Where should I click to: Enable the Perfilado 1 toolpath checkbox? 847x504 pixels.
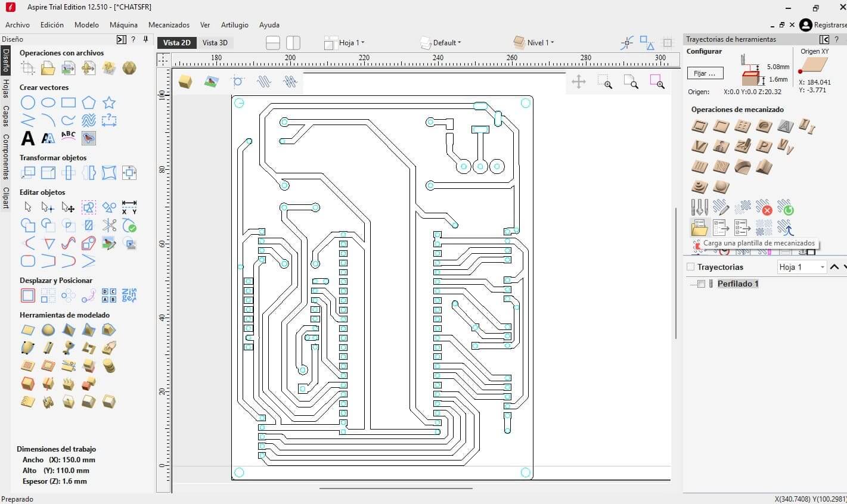pos(702,284)
